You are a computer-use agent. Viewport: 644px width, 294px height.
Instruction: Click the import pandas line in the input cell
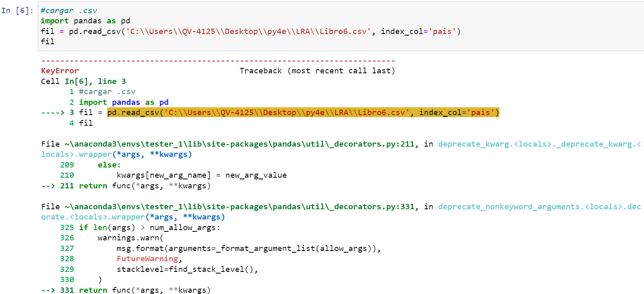click(85, 21)
